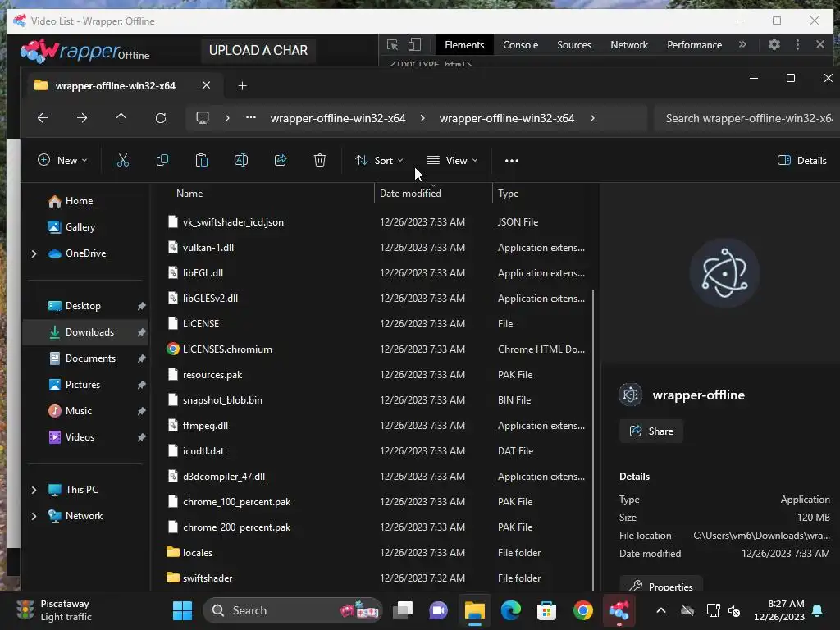Open the See more three-dots menu in the toolbar
Image resolution: width=840 pixels, height=630 pixels.
tap(512, 160)
